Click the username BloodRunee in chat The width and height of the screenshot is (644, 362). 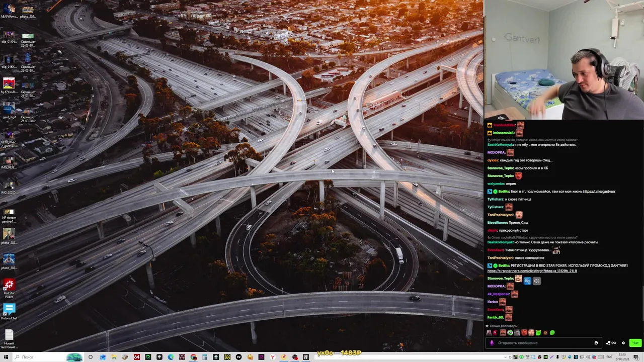coord(497,223)
